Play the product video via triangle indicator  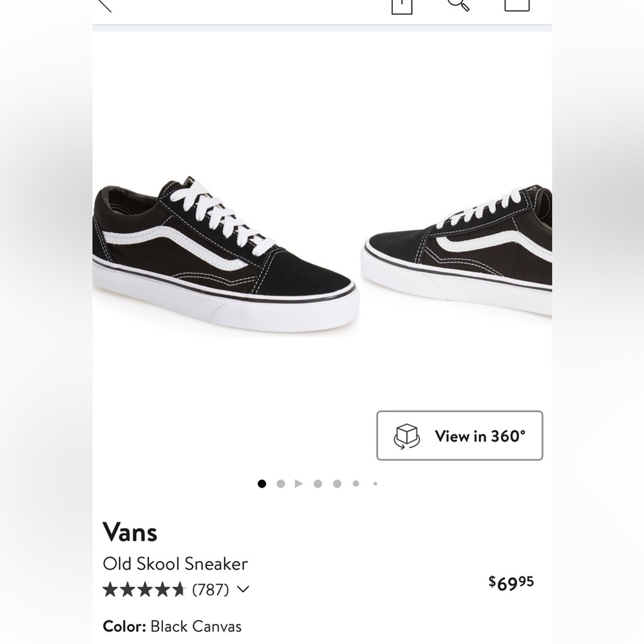click(298, 483)
